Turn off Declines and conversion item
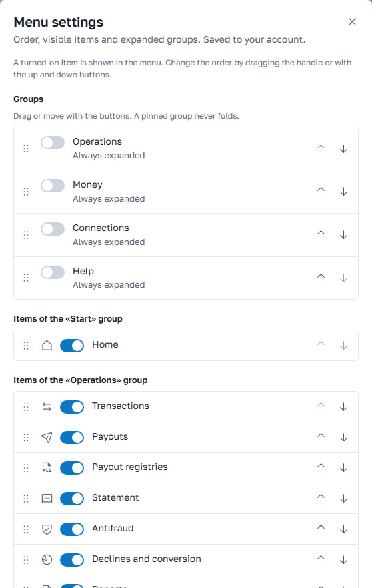This screenshot has height=588, width=372. [x=72, y=560]
